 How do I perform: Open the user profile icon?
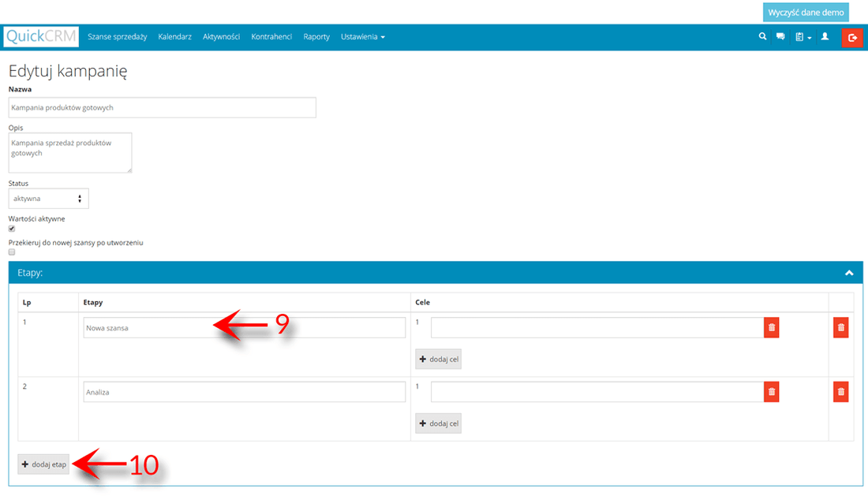point(825,36)
